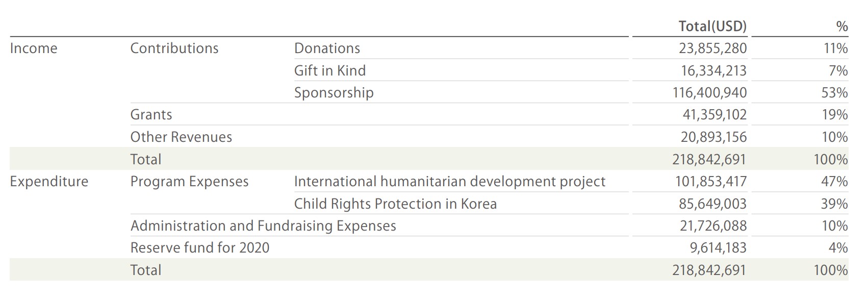Click International humanitarian development project text

tap(450, 182)
